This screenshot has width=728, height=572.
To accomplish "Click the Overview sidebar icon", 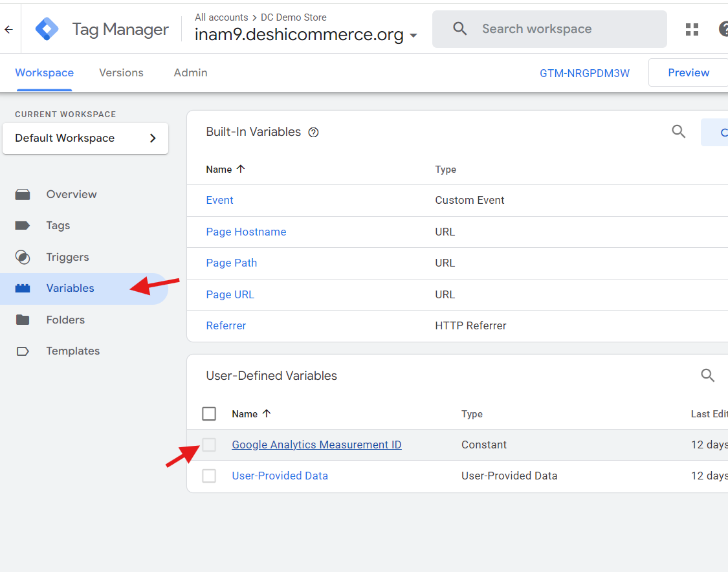I will [x=22, y=195].
